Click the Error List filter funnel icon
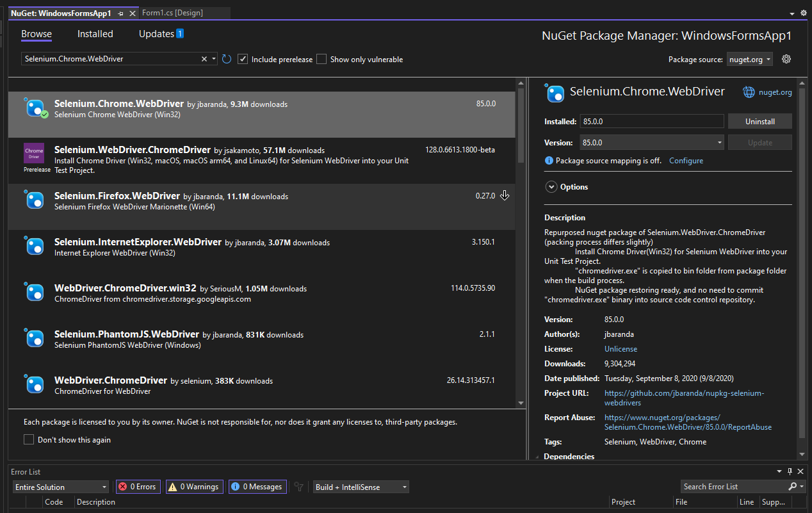 (x=298, y=487)
